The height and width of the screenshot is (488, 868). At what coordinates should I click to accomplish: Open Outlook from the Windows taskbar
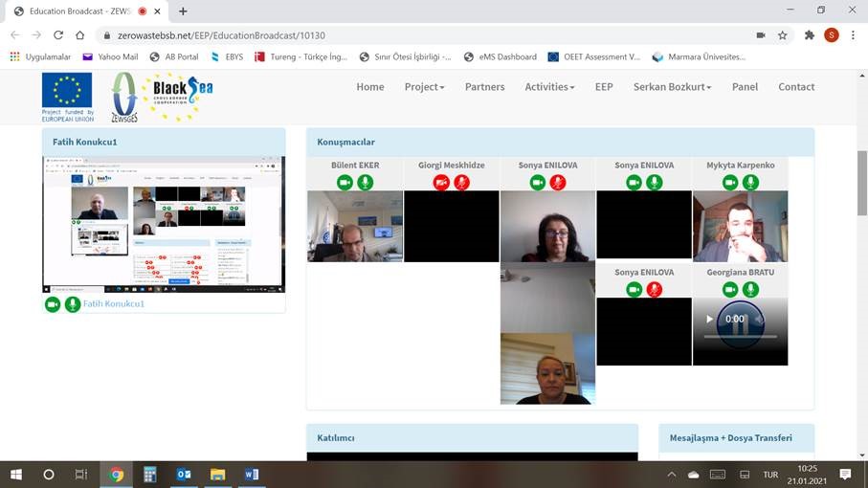(184, 475)
